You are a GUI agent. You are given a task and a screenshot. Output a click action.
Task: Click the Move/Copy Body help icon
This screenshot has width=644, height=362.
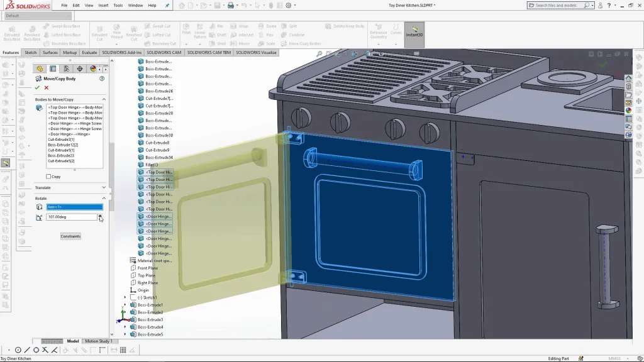[x=102, y=79]
